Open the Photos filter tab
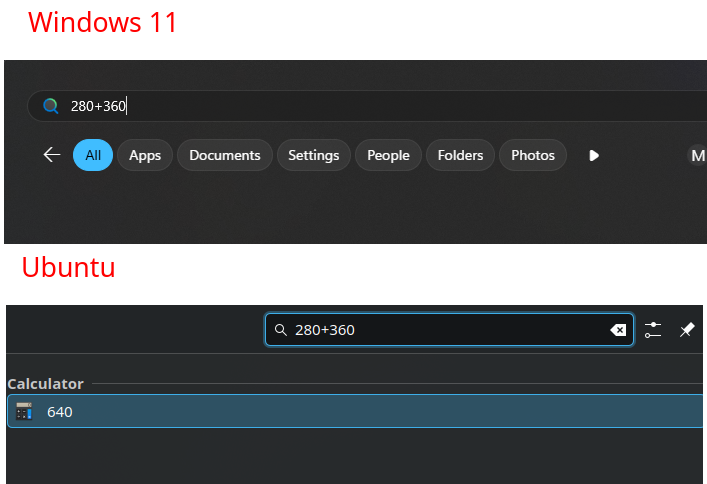The height and width of the screenshot is (484, 707). tap(532, 155)
